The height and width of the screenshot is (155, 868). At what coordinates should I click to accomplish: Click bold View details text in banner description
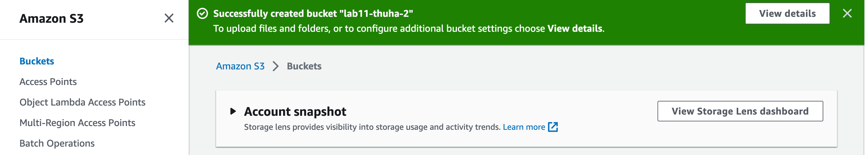[x=575, y=28]
